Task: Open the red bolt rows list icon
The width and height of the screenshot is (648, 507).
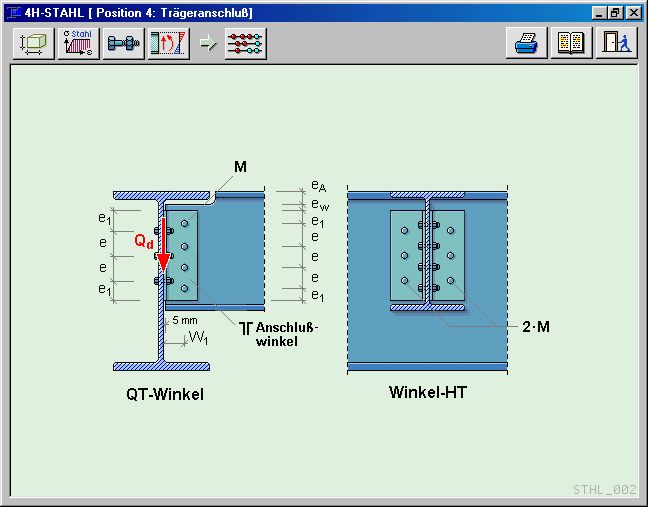Action: pos(245,44)
